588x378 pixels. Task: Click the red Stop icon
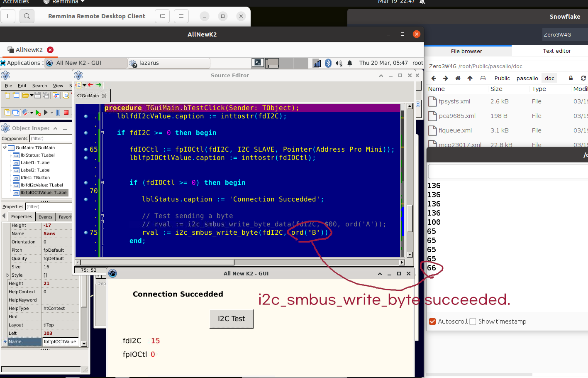pos(66,113)
